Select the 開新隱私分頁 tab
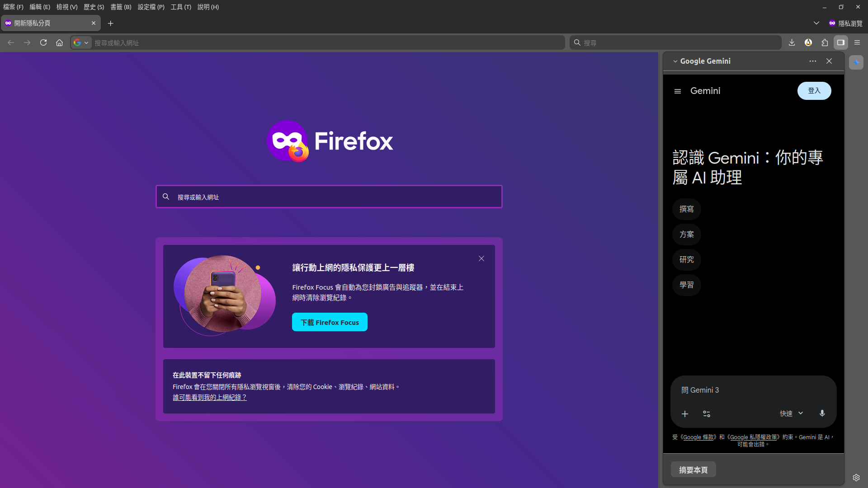This screenshot has width=868, height=488. (x=51, y=23)
